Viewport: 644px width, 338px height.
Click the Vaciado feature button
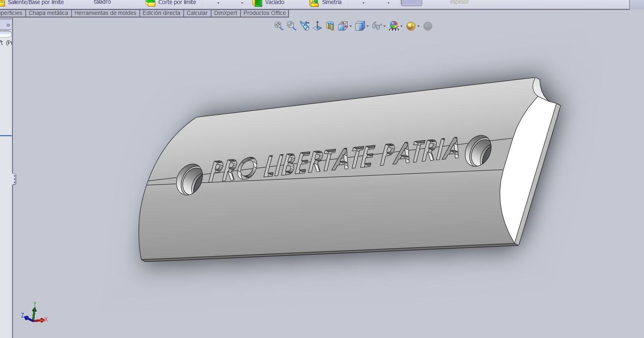coord(269,3)
